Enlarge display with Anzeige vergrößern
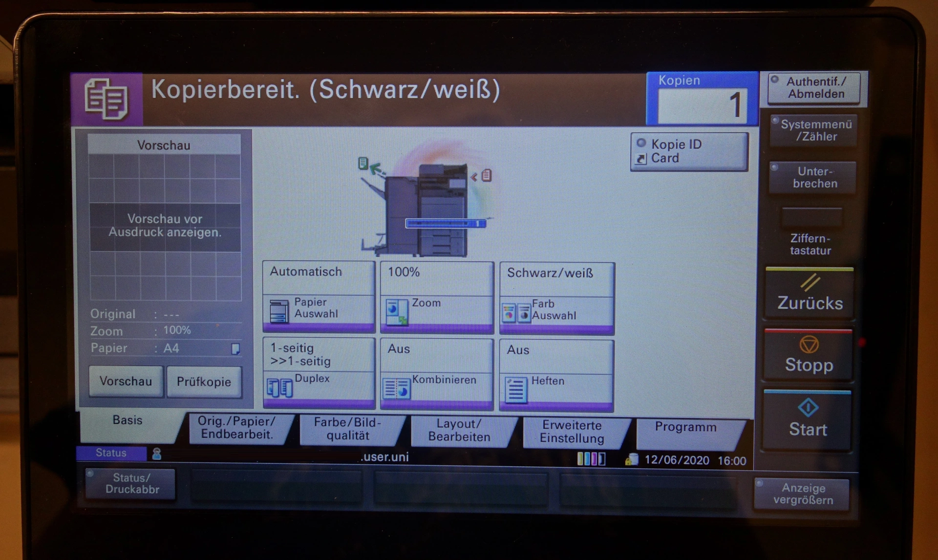The height and width of the screenshot is (560, 938). (803, 494)
